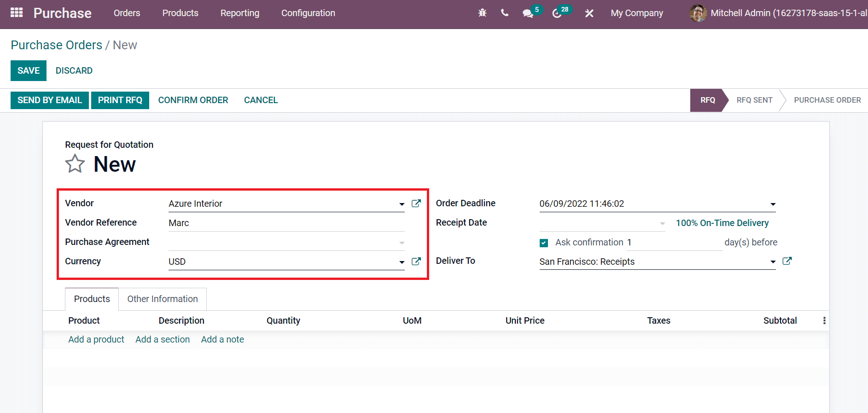Image resolution: width=868 pixels, height=413 pixels.
Task: Open the activities clock icon
Action: point(557,13)
